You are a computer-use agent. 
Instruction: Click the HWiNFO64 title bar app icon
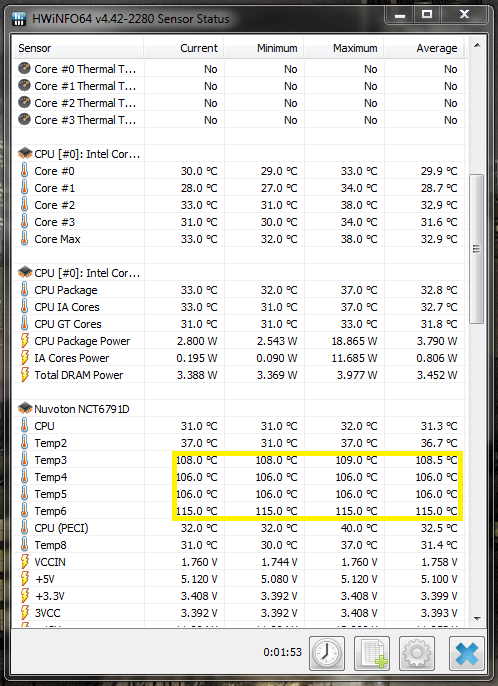[x=19, y=19]
